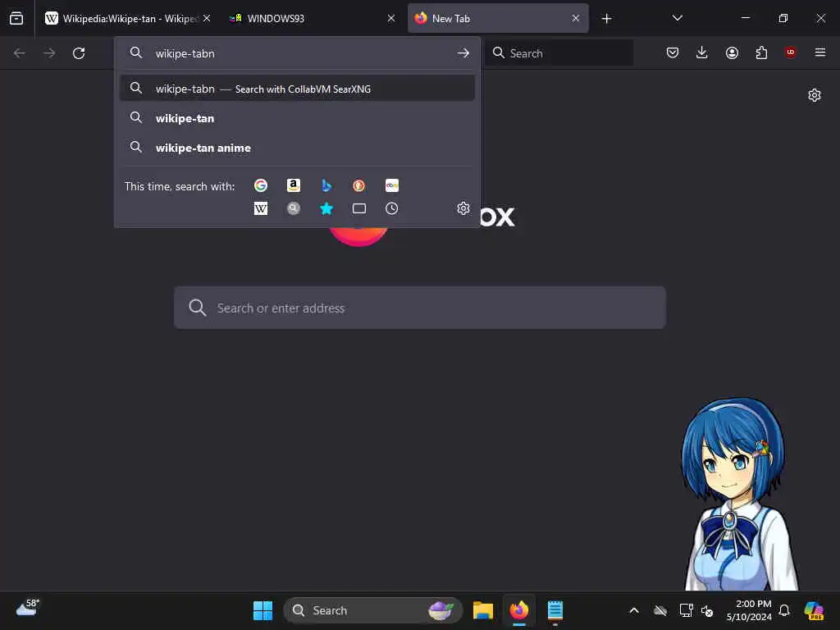Open the Save to Pocket button

point(673,52)
